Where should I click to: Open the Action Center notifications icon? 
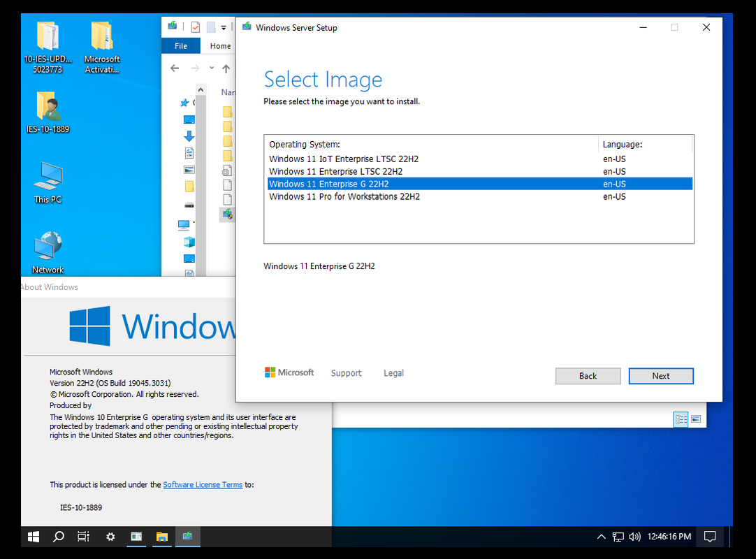click(x=710, y=537)
